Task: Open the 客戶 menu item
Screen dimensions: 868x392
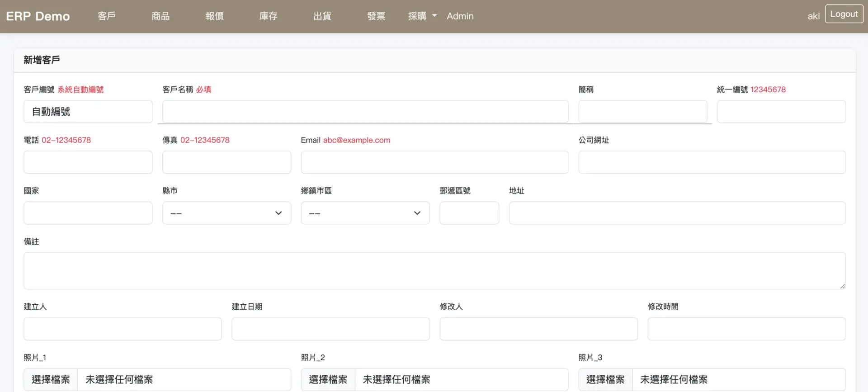Action: click(x=107, y=16)
